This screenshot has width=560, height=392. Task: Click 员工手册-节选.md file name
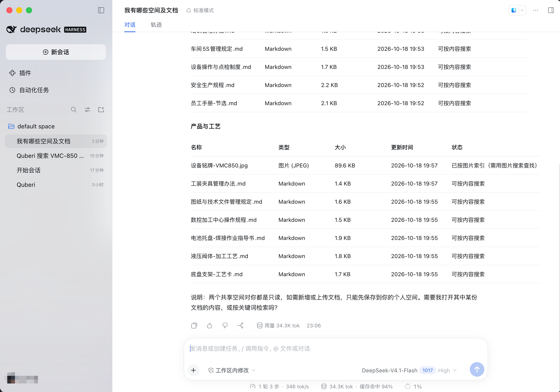point(214,103)
